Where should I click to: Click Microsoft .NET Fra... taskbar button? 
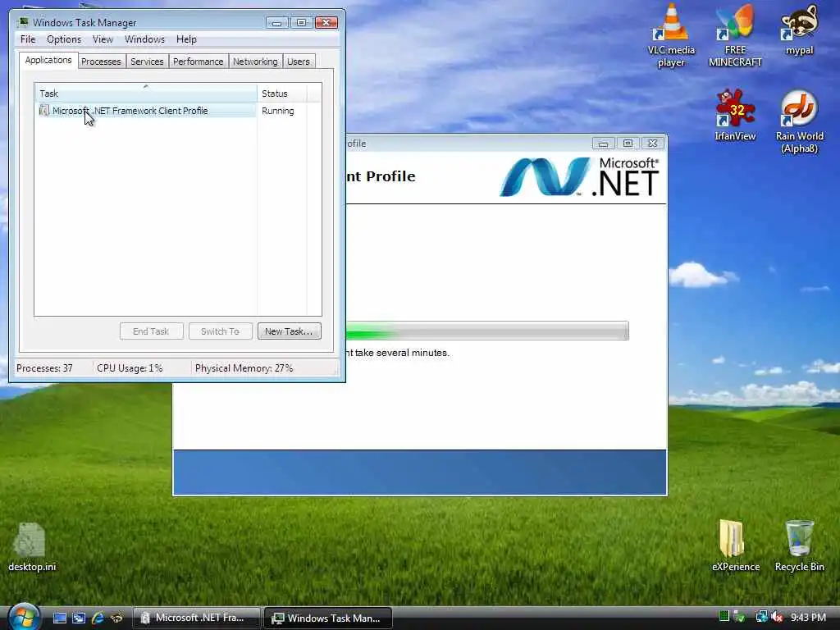tap(196, 618)
